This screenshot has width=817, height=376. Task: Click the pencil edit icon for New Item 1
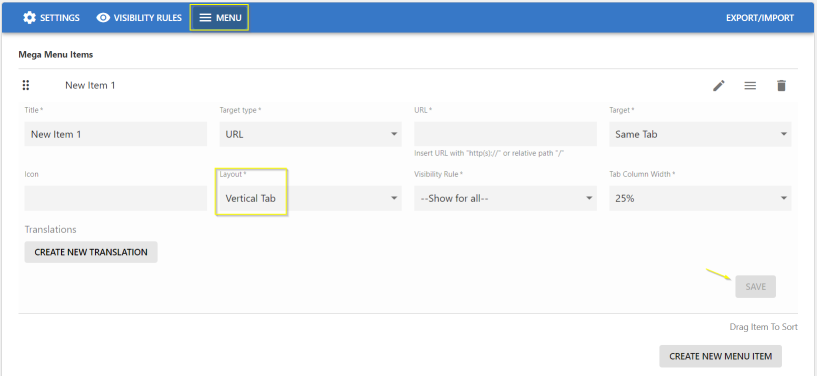719,86
